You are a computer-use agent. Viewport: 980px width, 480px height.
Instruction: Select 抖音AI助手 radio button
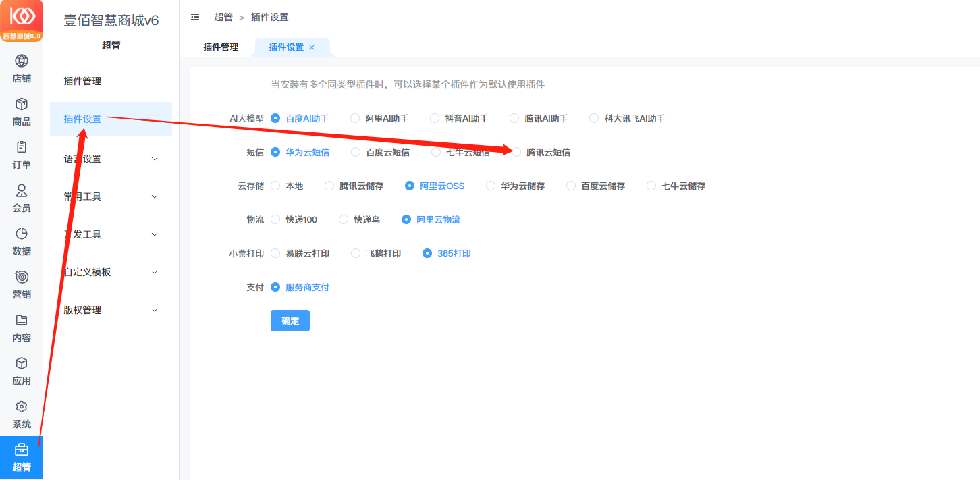435,118
